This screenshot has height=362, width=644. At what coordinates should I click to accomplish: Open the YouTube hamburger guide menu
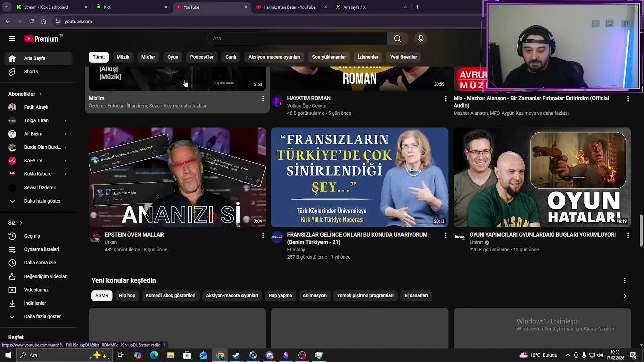(12, 39)
